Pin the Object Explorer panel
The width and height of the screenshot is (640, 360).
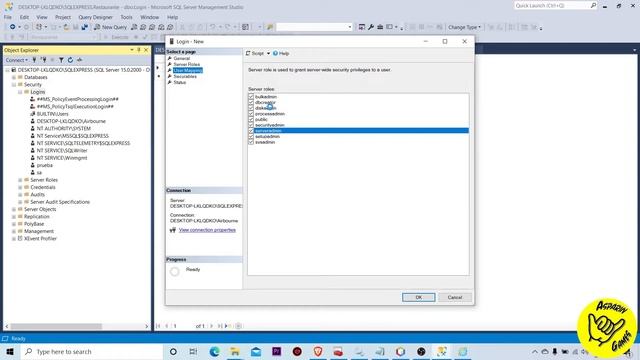point(139,50)
